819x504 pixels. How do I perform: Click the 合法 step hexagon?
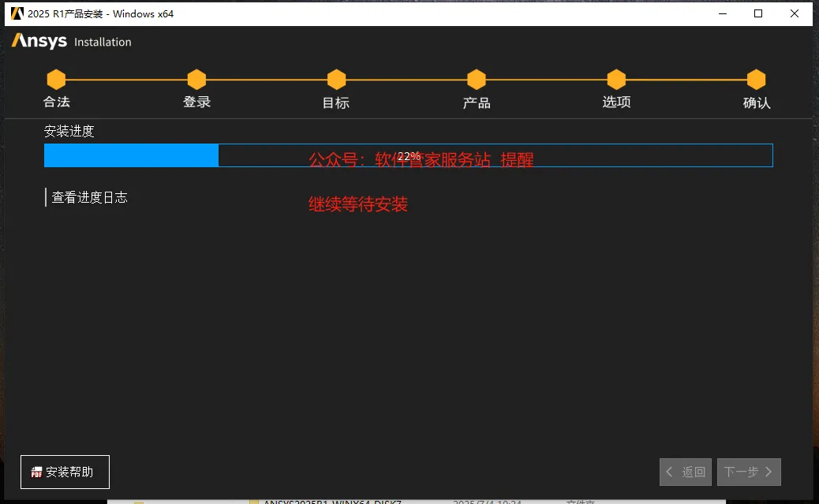[56, 80]
